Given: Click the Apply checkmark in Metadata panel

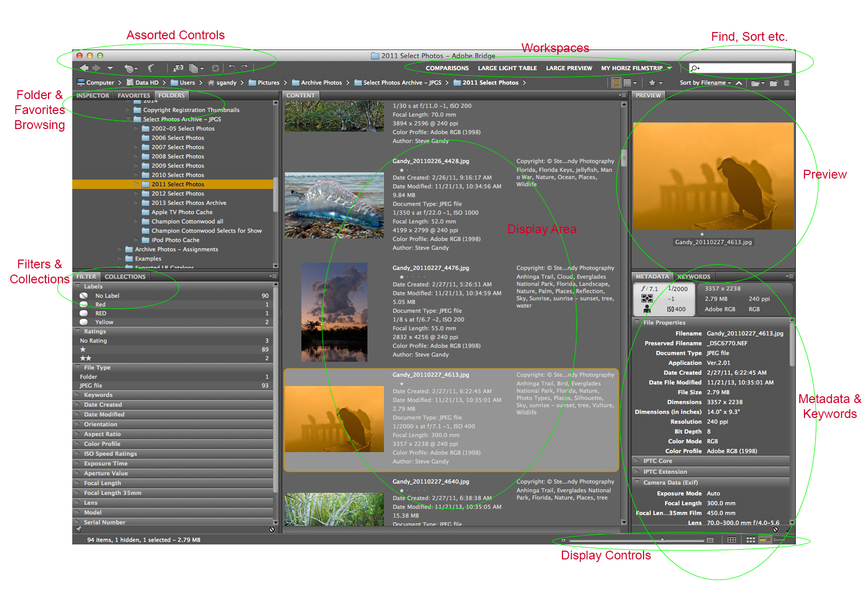Looking at the screenshot, I should pyautogui.click(x=788, y=529).
